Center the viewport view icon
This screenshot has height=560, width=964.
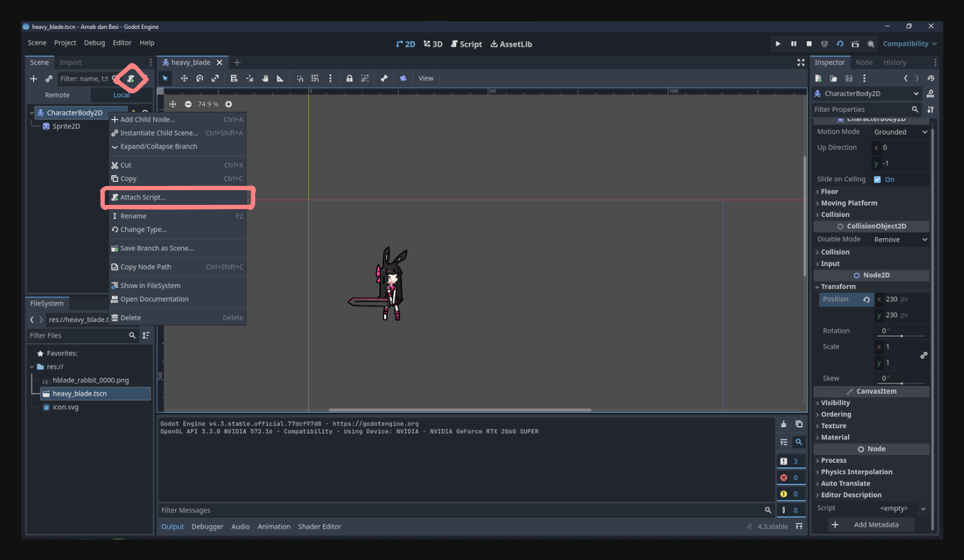pos(173,104)
